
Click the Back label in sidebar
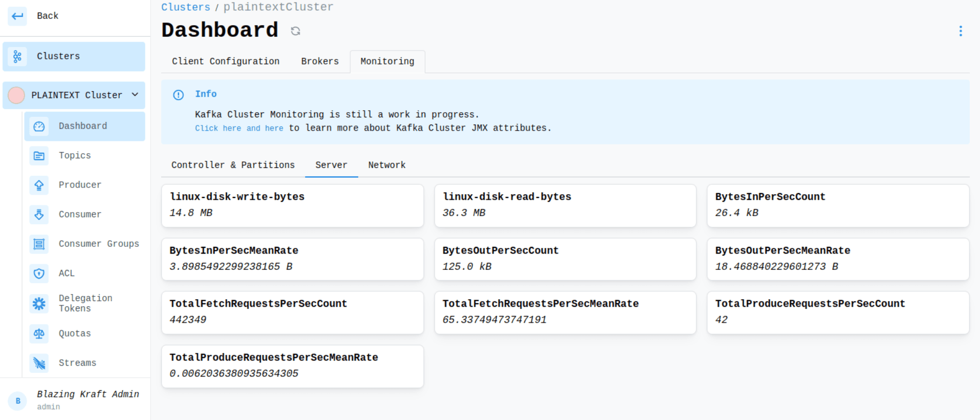click(x=48, y=16)
